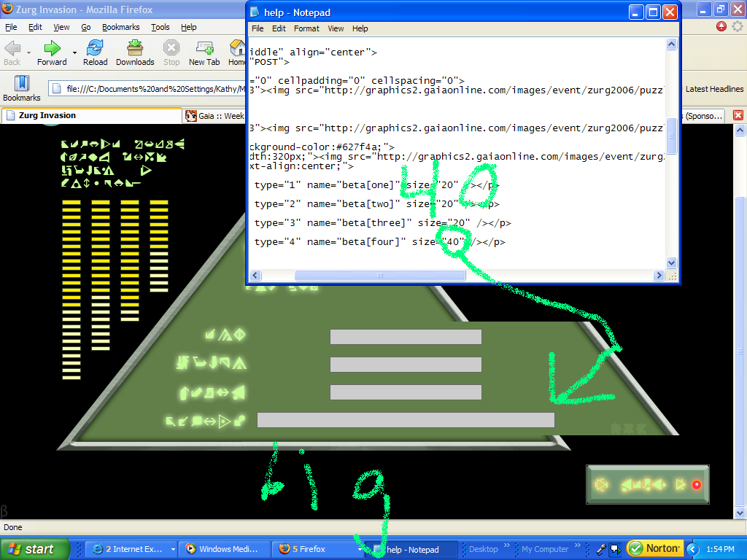
Task: Expand the Back history dropdown arrow
Action: tap(28, 52)
